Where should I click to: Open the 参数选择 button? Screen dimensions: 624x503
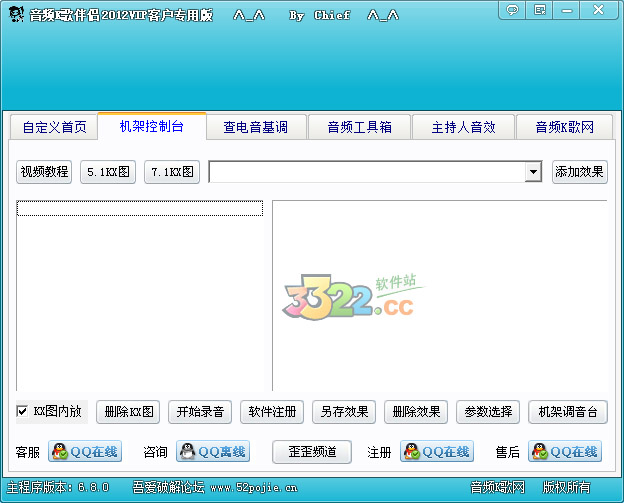(488, 412)
